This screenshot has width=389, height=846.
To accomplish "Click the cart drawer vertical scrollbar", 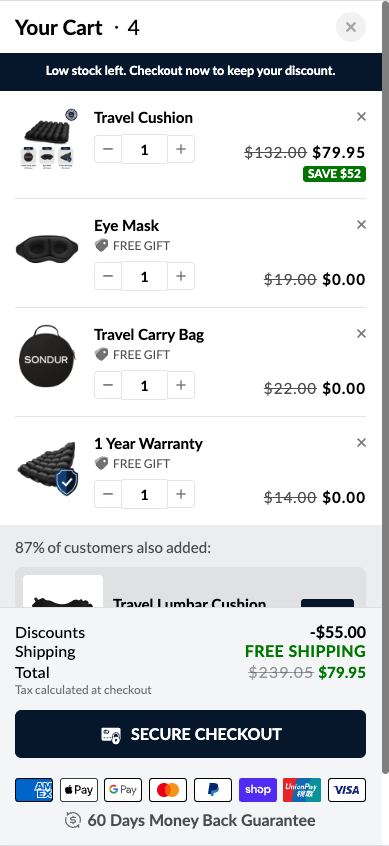I will coord(385,386).
